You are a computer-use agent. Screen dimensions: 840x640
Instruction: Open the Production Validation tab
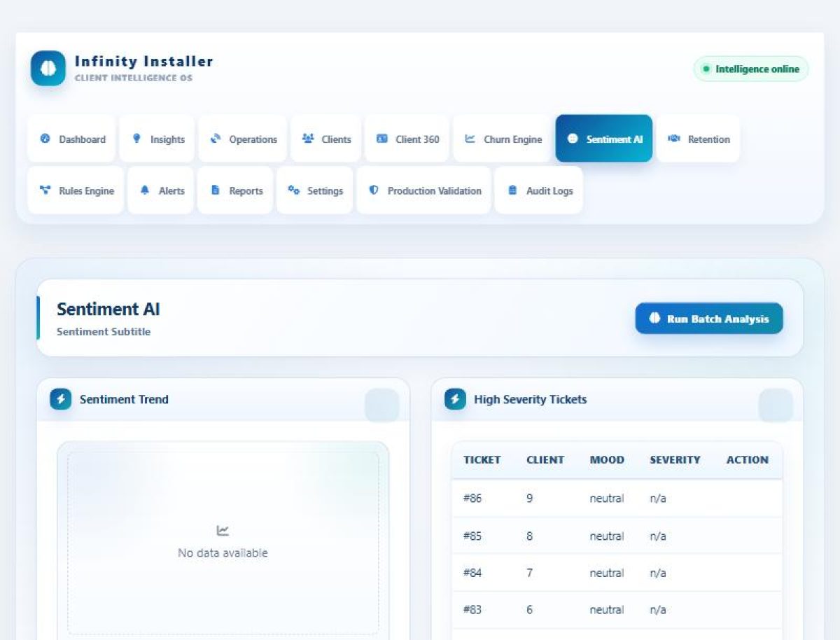[424, 190]
